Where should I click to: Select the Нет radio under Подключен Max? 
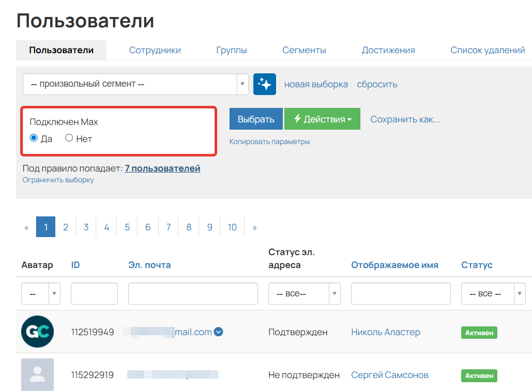coord(68,138)
